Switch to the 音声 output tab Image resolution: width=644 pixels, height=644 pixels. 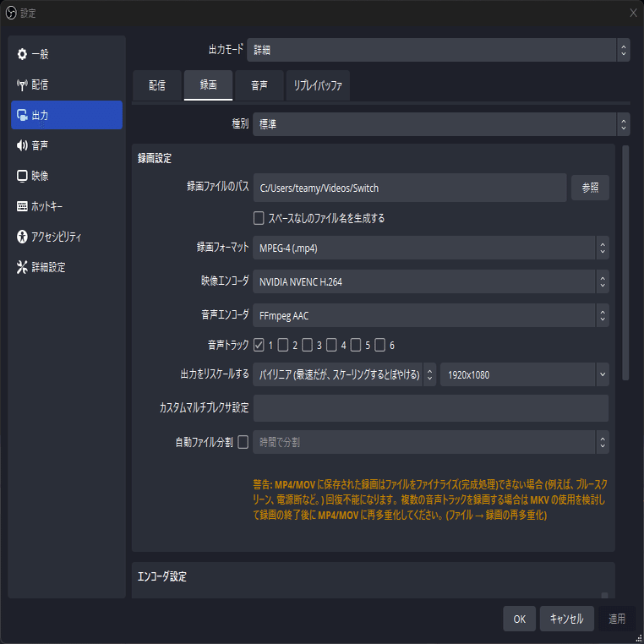[259, 85]
